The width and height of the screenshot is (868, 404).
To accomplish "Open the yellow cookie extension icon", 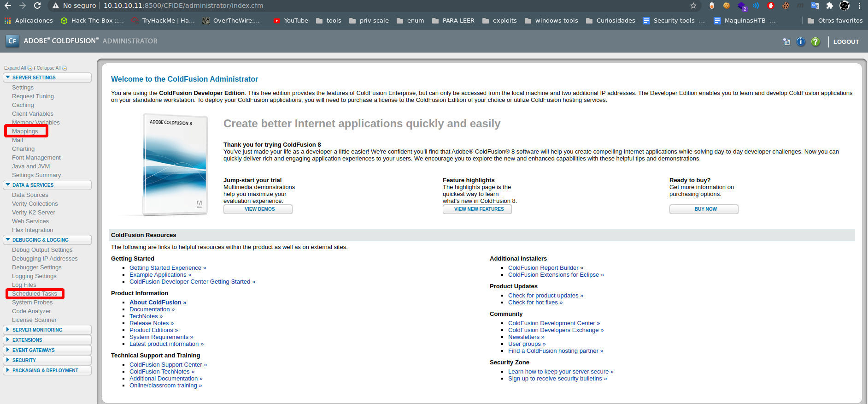I will tap(727, 6).
